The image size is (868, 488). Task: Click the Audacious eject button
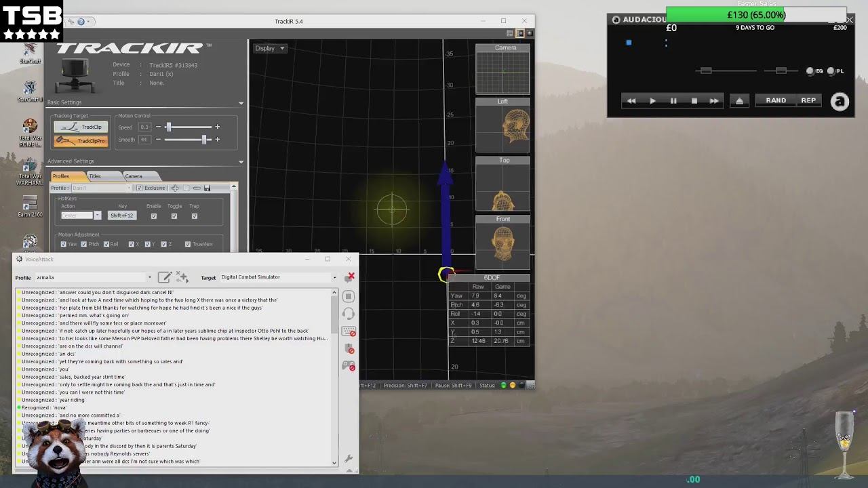pyautogui.click(x=739, y=101)
